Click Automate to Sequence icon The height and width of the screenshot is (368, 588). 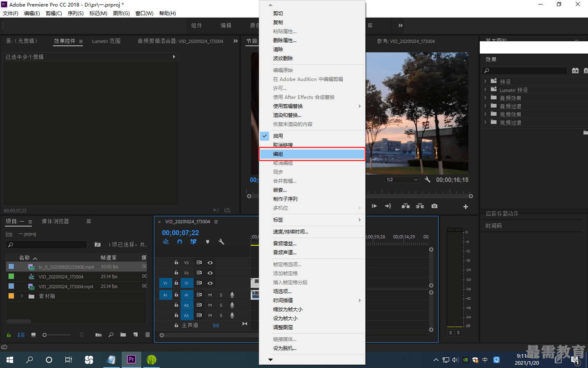98,335
